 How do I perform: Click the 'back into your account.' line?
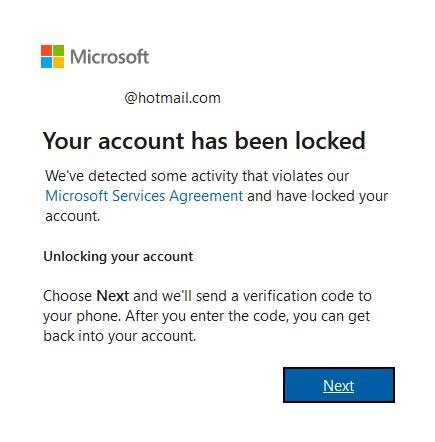pyautogui.click(x=120, y=336)
